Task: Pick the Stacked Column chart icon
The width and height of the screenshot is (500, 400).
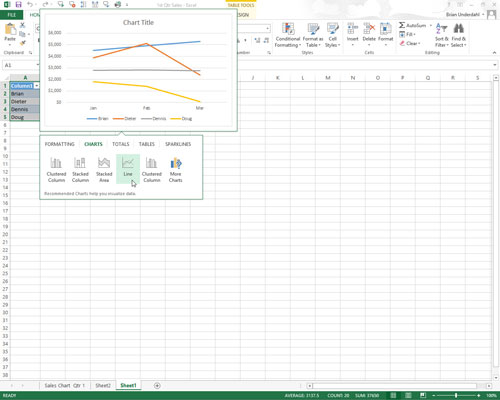Action: (80, 163)
